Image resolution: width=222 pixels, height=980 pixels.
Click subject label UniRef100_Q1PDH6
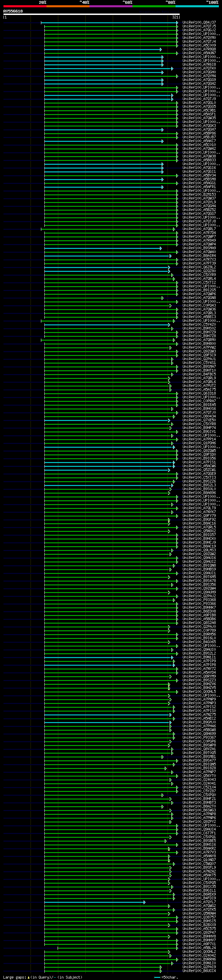199,443
